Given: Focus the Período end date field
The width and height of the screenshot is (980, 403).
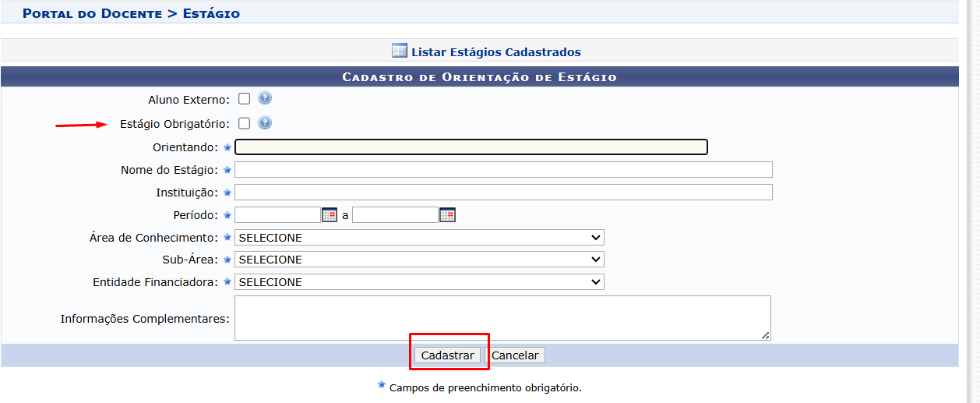Looking at the screenshot, I should coord(395,215).
